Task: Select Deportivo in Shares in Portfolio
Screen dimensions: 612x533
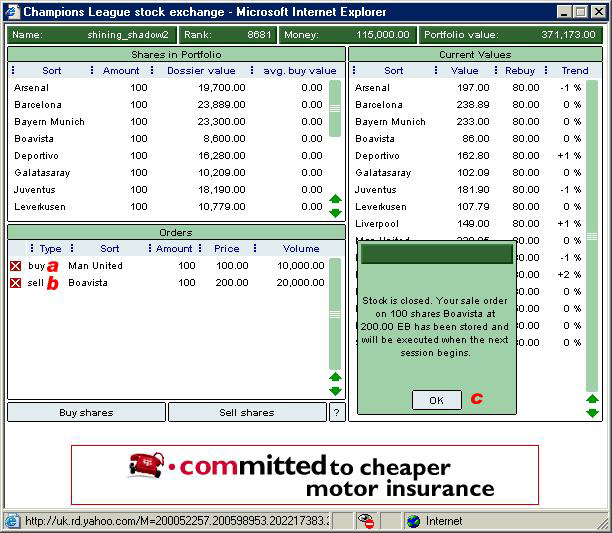Action: click(169, 156)
